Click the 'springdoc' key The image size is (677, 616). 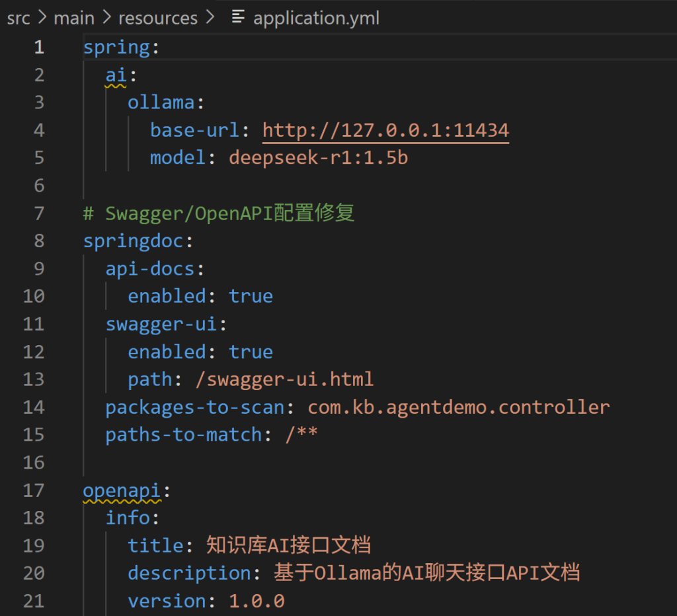[x=134, y=241]
